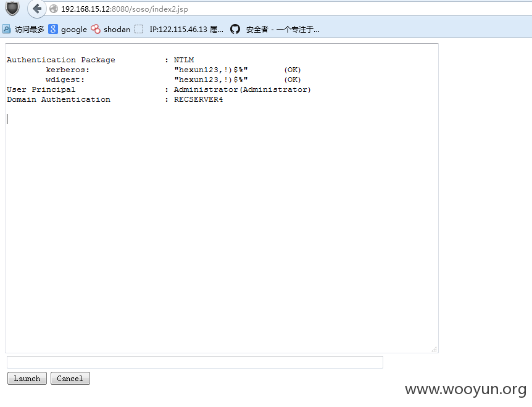The image size is (532, 407).
Task: Open the IP:122.115.46.13 bookmark
Action: (179, 30)
